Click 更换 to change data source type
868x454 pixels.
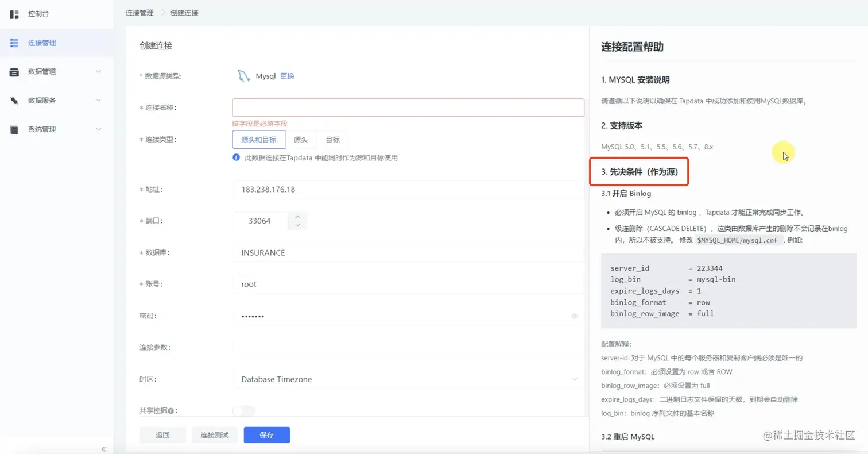(287, 76)
